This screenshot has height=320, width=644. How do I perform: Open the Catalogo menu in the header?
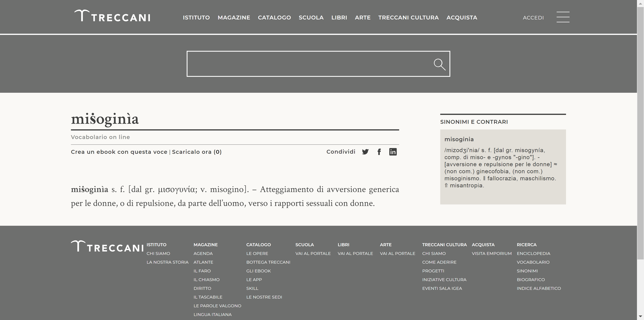point(274,17)
